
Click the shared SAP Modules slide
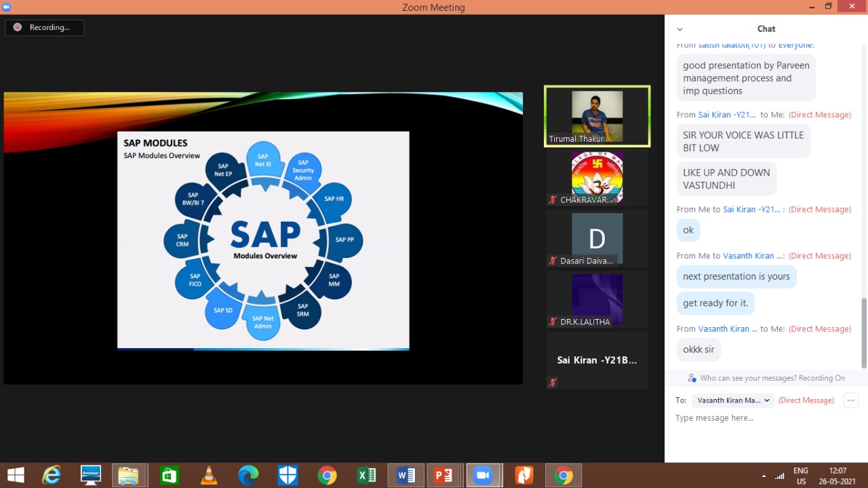point(263,240)
